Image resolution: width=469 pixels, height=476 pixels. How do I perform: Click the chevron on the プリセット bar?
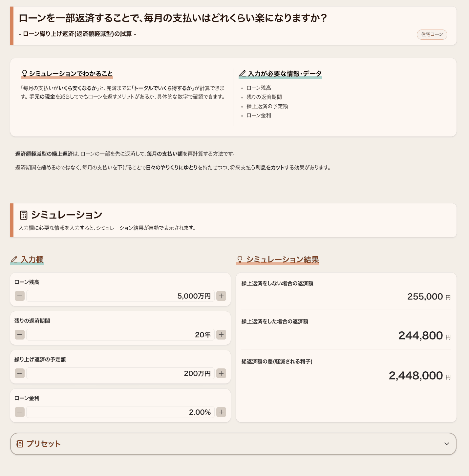click(x=446, y=444)
